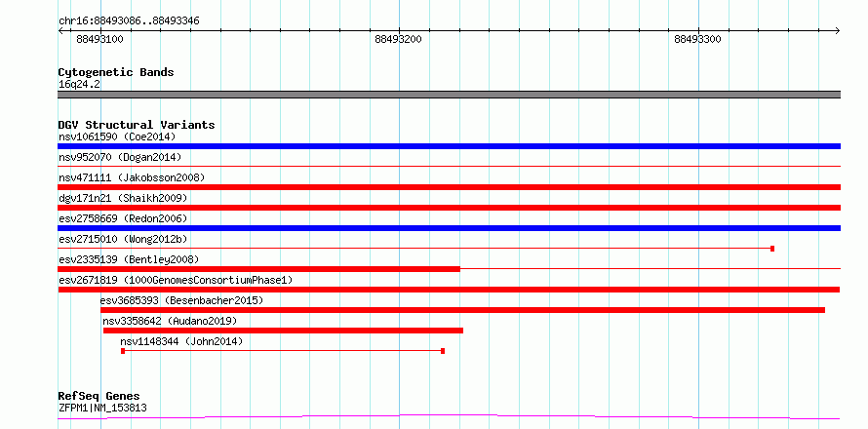Image resolution: width=868 pixels, height=429 pixels.
Task: Click the gray 16q24.2 cytogenetic band bar
Action: [449, 95]
